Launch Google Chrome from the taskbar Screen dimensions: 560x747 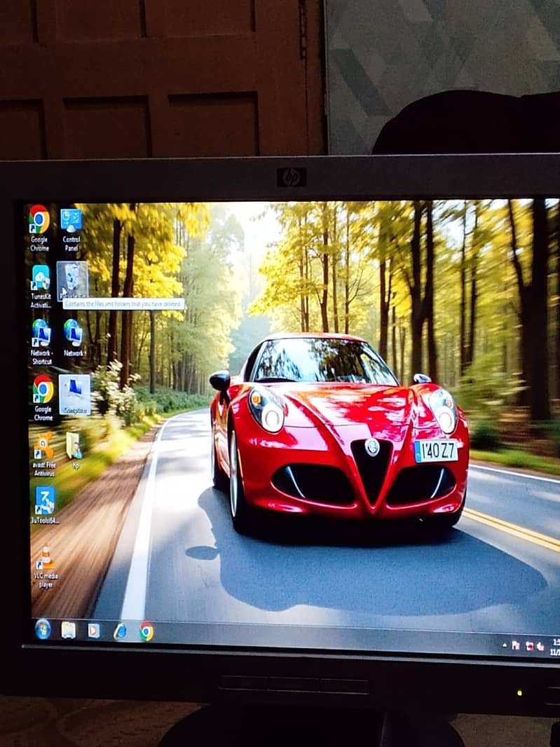[146, 631]
